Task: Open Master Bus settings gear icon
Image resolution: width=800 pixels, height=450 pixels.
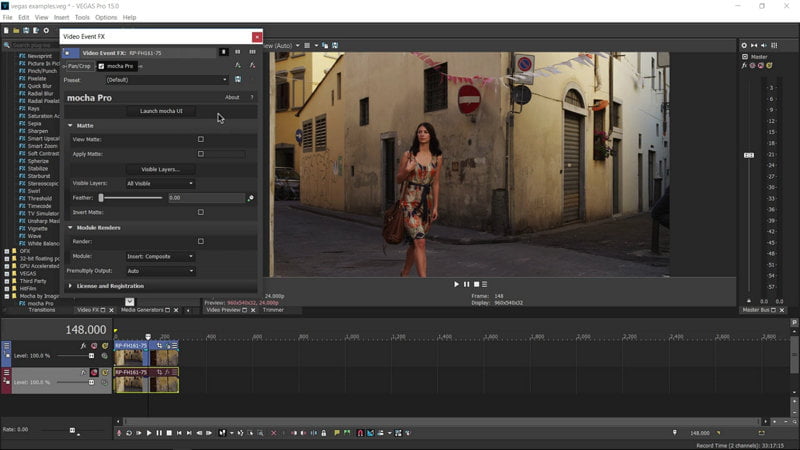Action: coord(744,45)
